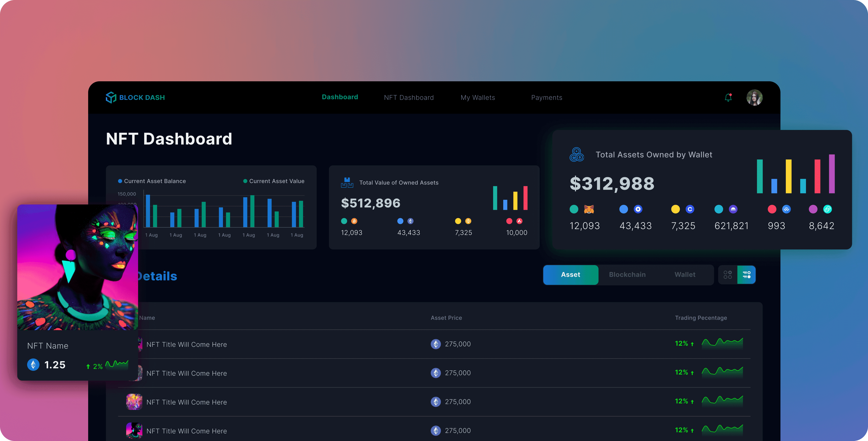Click the Trading Pecentage column header

coord(701,318)
